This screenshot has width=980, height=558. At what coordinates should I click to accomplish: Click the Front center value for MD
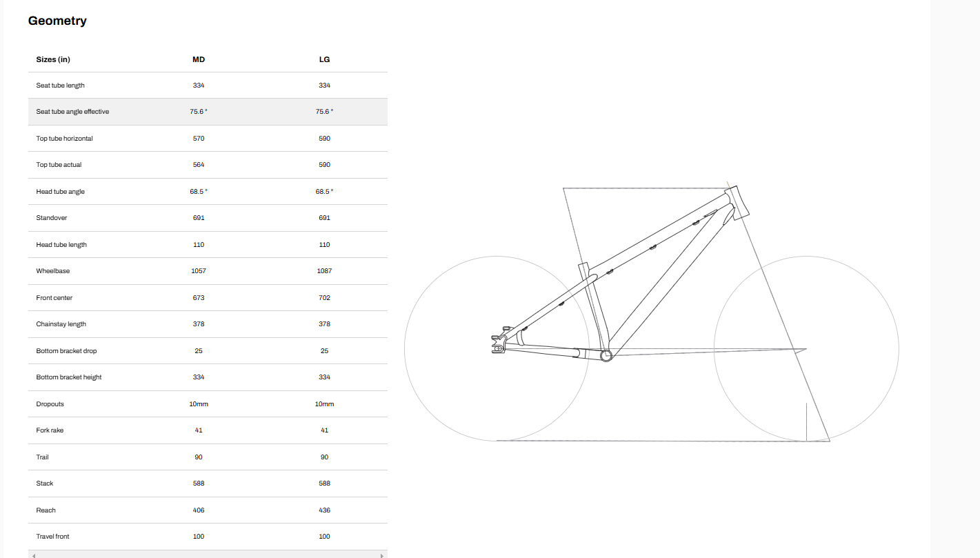[x=199, y=298]
